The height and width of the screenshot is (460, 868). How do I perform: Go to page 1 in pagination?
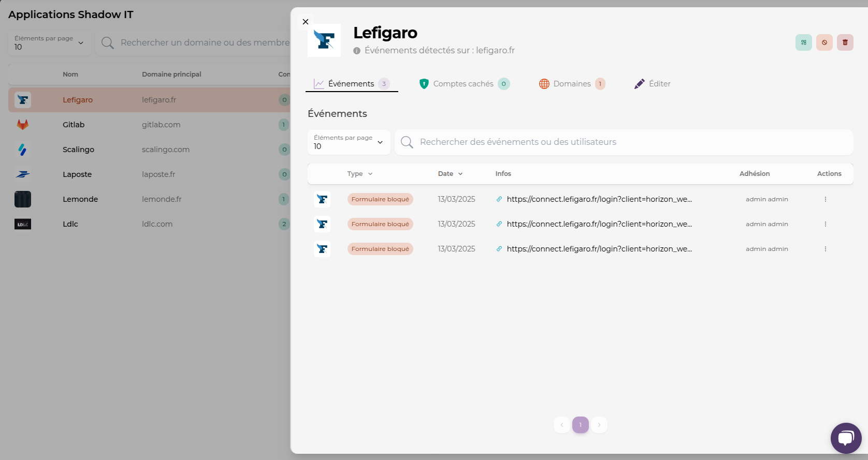[x=580, y=425]
